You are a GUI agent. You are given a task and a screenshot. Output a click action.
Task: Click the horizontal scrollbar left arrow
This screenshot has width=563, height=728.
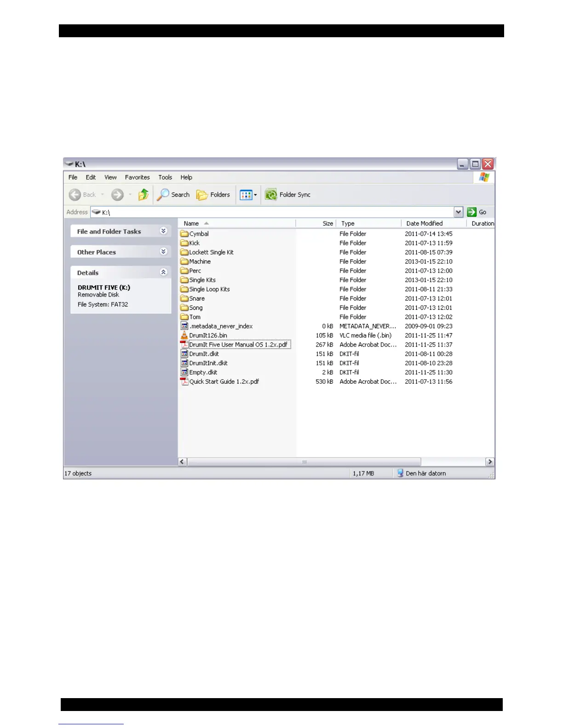183,462
